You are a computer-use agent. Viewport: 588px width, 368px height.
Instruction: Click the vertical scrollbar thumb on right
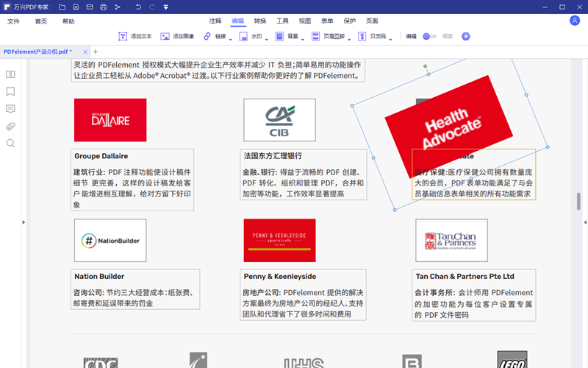pos(578,200)
